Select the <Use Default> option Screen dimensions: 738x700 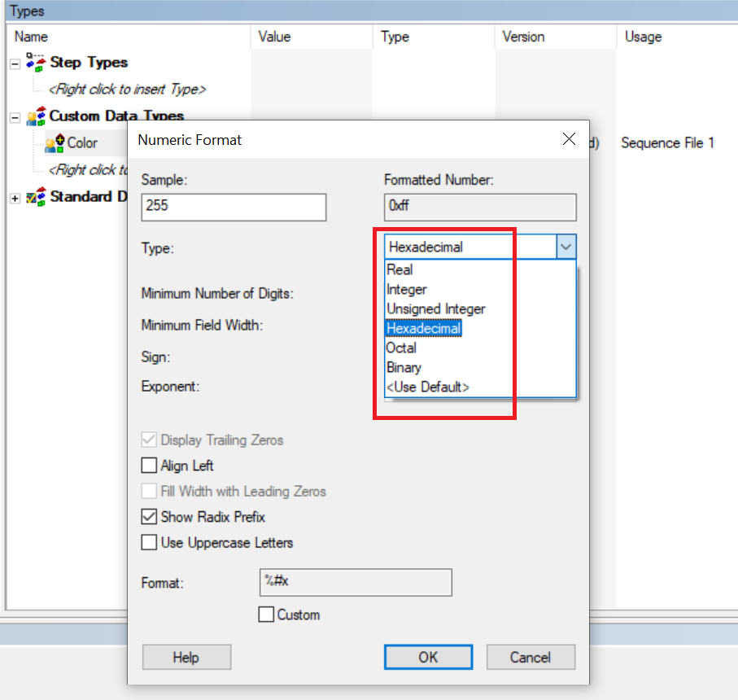tap(428, 387)
